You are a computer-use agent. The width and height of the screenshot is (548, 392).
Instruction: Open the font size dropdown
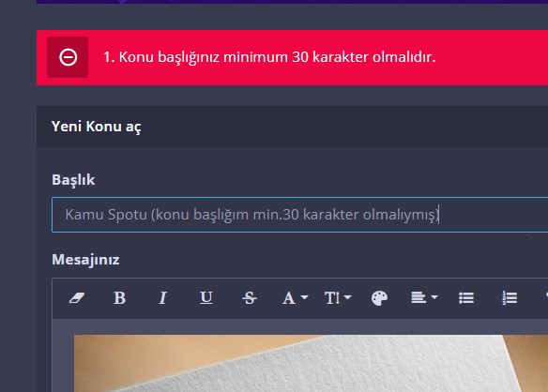coord(338,298)
